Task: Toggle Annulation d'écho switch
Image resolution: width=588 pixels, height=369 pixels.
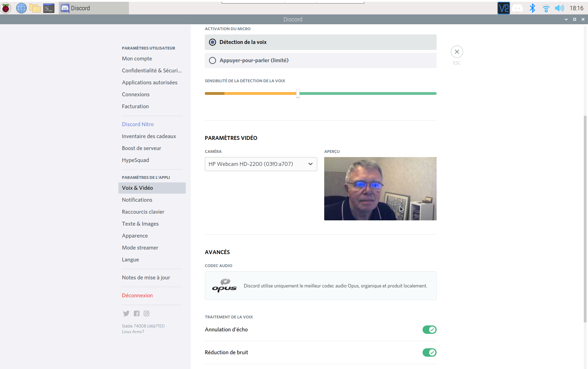Action: 429,330
